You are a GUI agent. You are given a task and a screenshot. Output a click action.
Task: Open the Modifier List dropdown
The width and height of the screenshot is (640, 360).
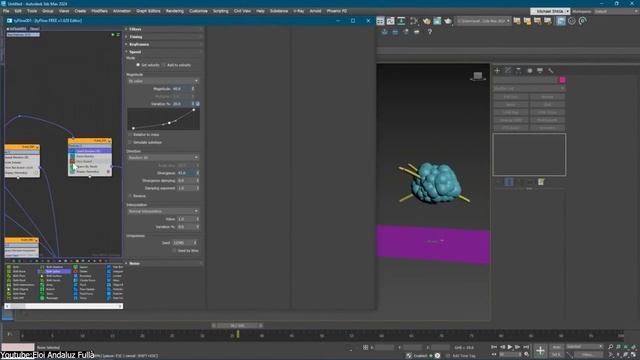(x=529, y=88)
